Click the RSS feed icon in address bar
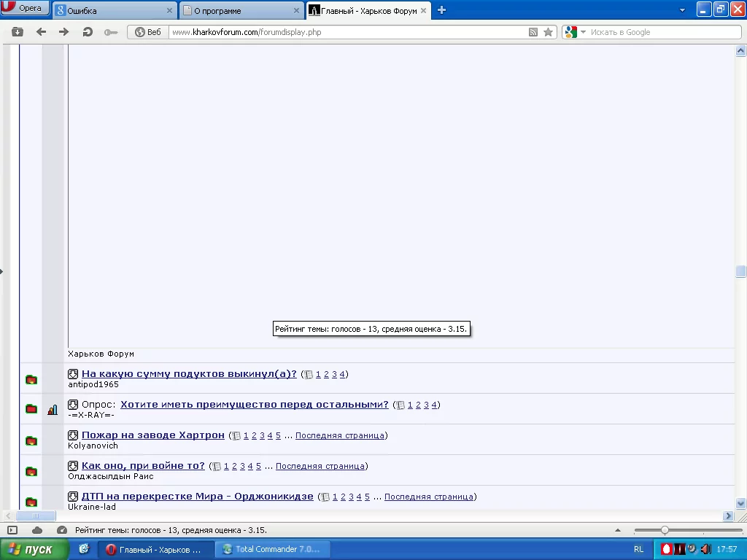The width and height of the screenshot is (747, 560). [533, 32]
